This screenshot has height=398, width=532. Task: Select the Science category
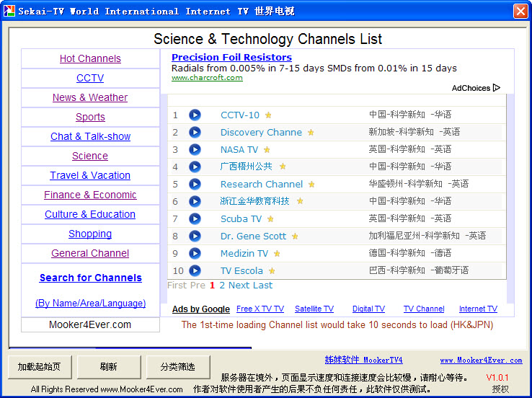point(90,156)
